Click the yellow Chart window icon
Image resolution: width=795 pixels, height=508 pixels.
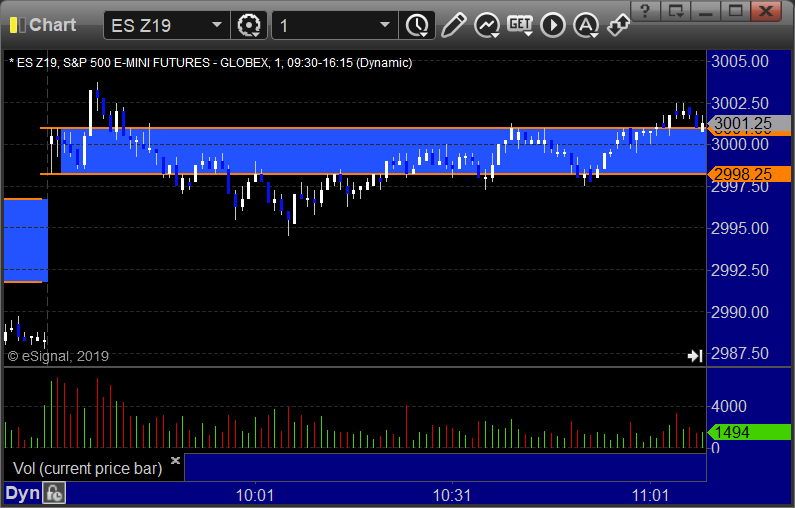[x=17, y=25]
